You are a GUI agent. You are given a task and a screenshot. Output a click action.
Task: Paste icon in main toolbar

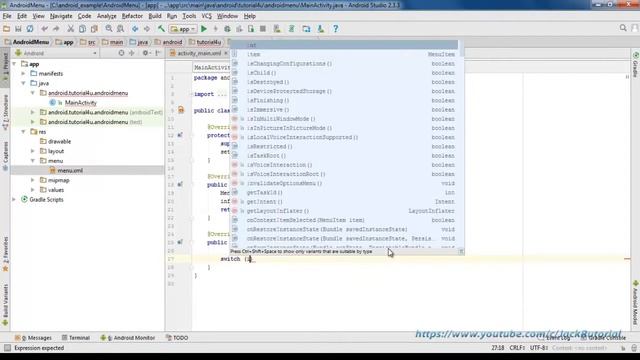[94, 29]
